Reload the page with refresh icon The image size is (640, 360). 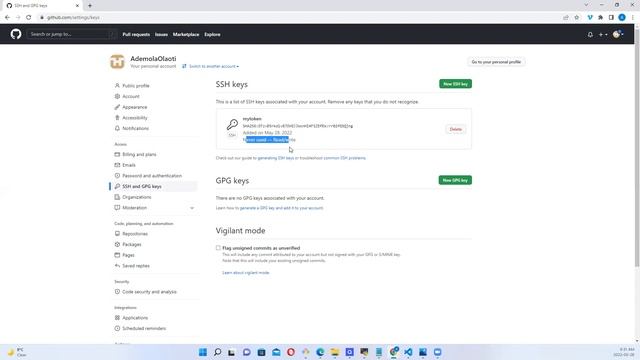[28, 17]
